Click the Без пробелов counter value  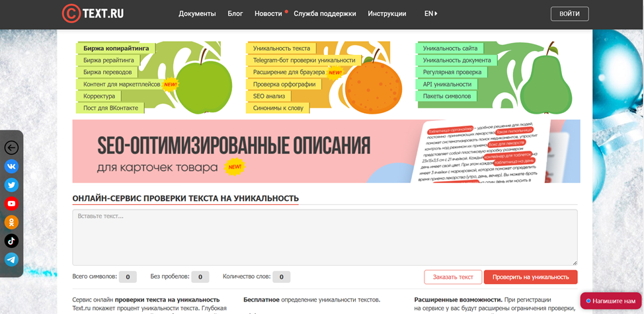200,277
